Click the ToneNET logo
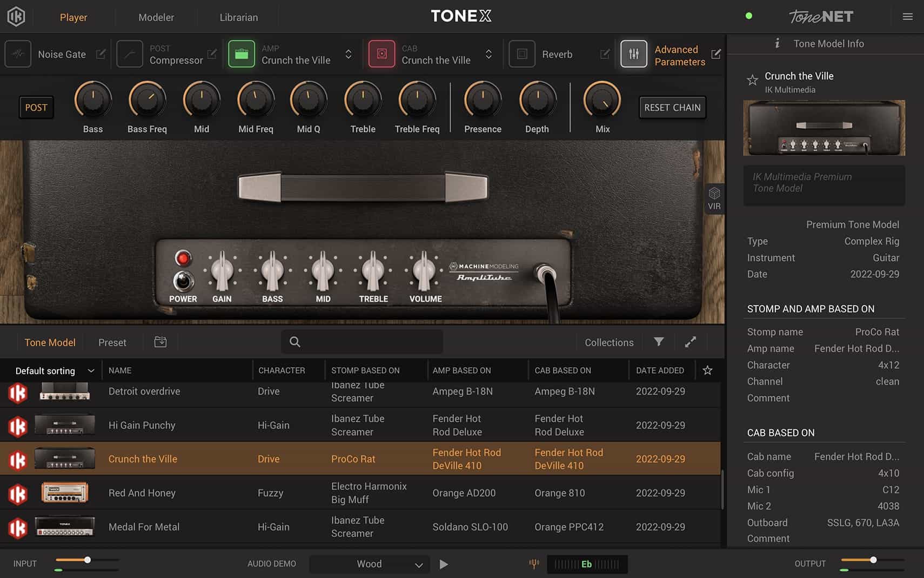 (821, 17)
